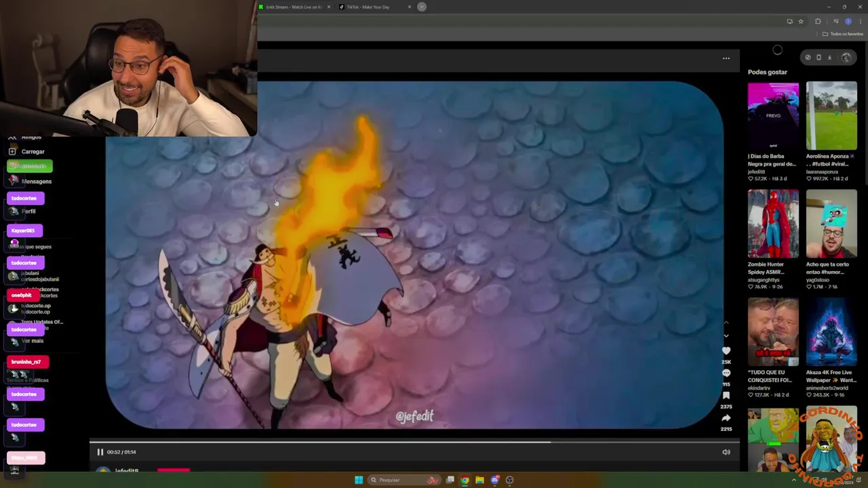Viewport: 868px width, 488px height.
Task: Go to previous video up chevron
Action: [726, 323]
